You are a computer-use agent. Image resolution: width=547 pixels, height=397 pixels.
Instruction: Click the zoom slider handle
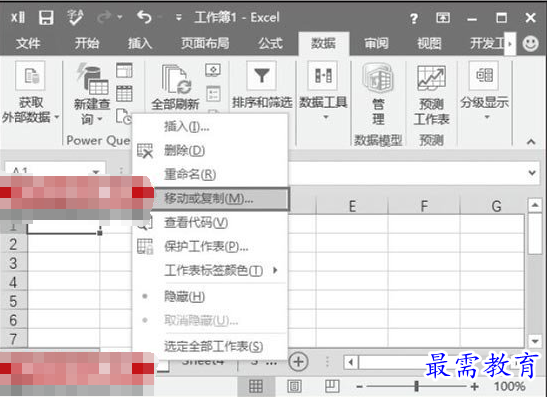(x=416, y=386)
